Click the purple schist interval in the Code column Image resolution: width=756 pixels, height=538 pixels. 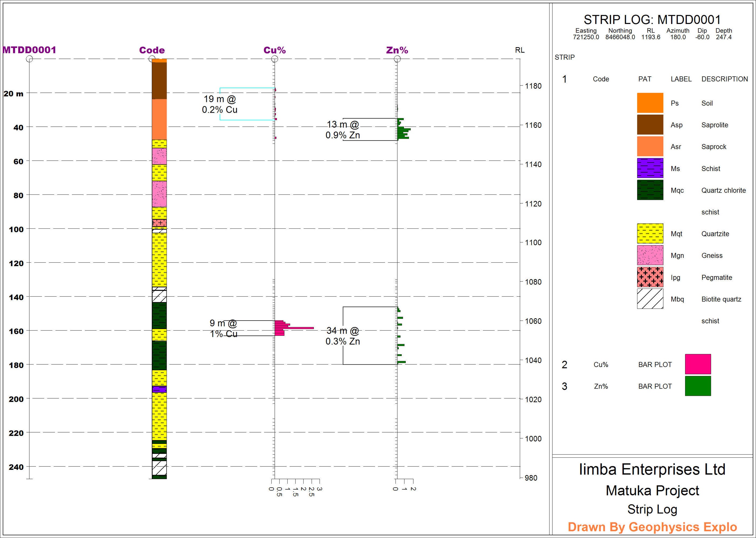(x=159, y=389)
